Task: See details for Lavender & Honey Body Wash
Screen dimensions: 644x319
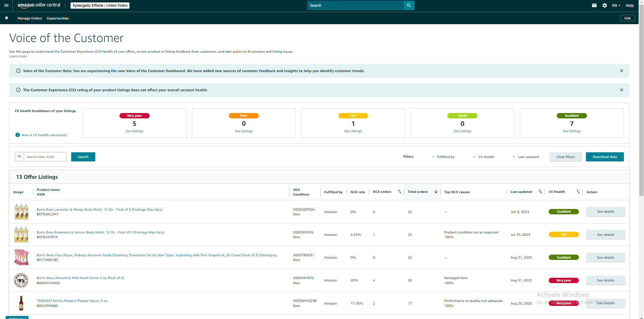Action: coord(605,212)
